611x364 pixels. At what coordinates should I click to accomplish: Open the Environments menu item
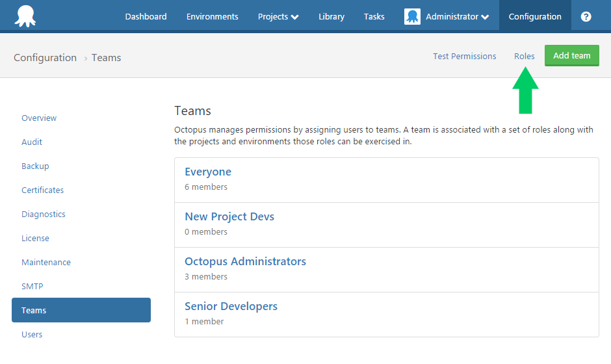click(212, 16)
